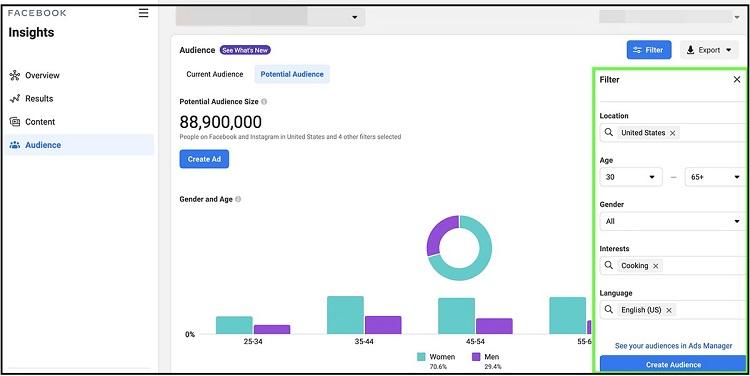The image size is (750, 376).
Task: Click the blue Create Ad button
Action: [204, 159]
